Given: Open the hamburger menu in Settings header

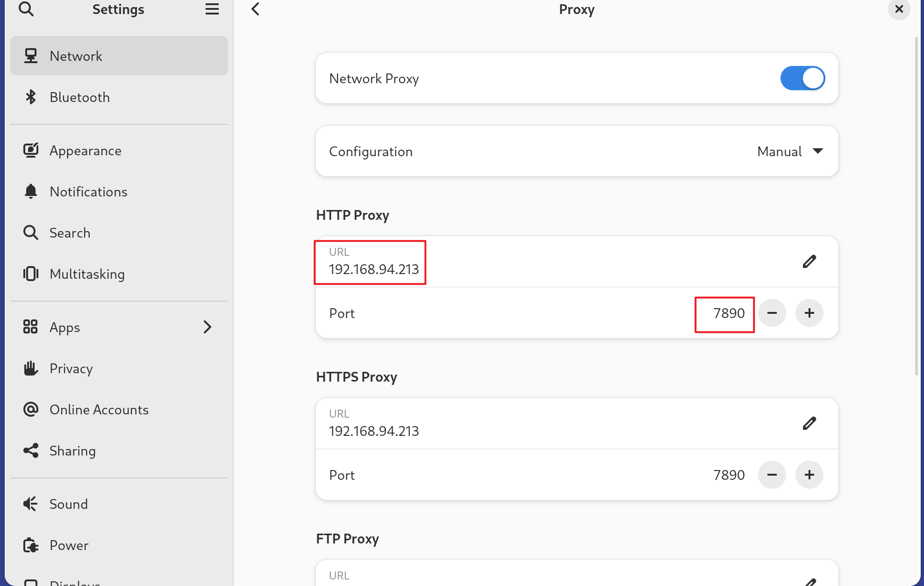Looking at the screenshot, I should (x=212, y=9).
